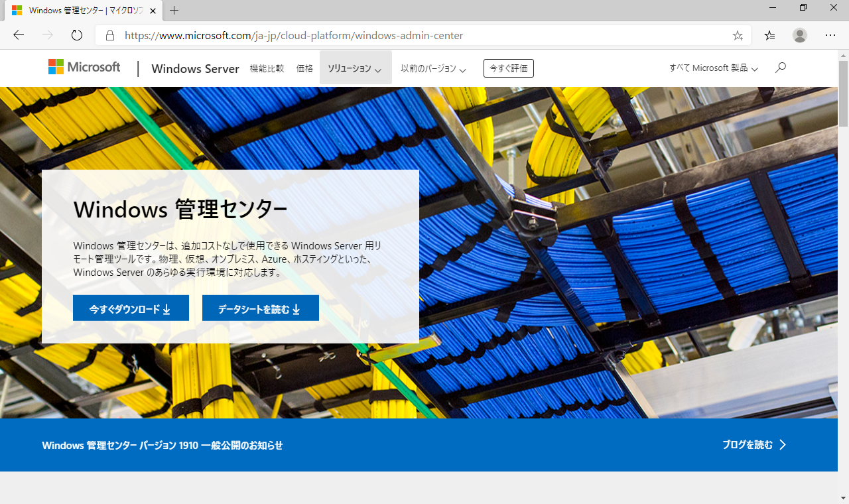Click 今すぐダウンロード button
Viewport: 849px width, 504px height.
click(x=131, y=308)
